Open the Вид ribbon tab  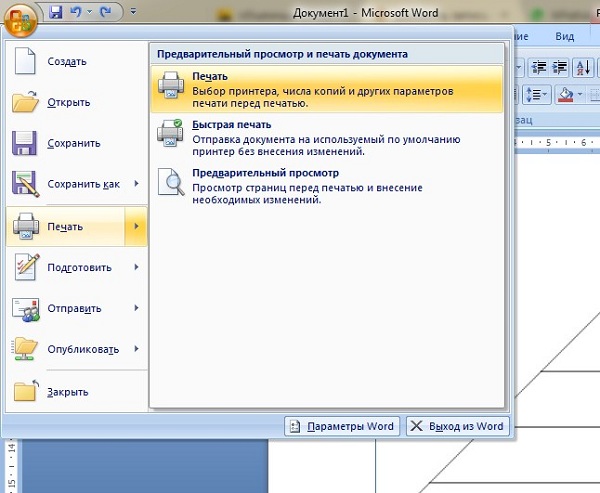[564, 37]
